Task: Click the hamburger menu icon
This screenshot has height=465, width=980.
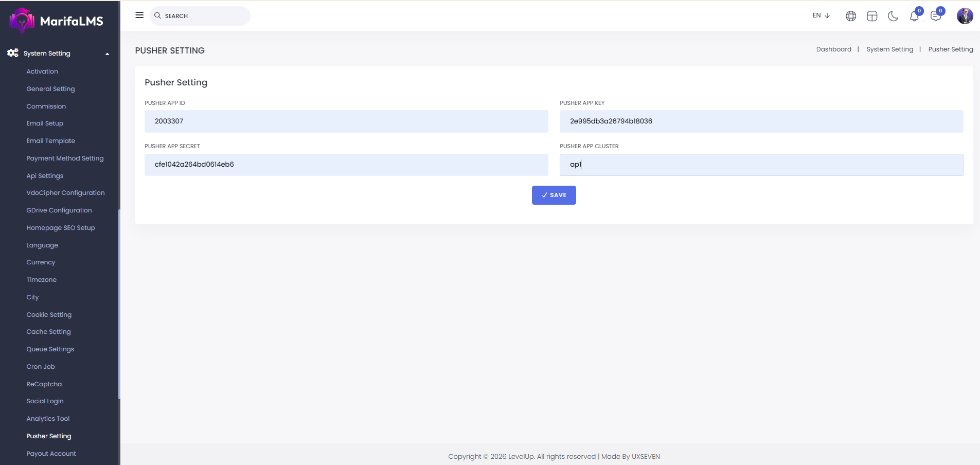Action: [139, 15]
